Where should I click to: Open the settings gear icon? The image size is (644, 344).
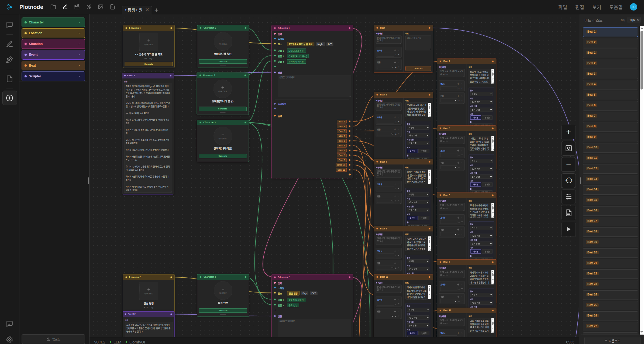click(x=9, y=339)
